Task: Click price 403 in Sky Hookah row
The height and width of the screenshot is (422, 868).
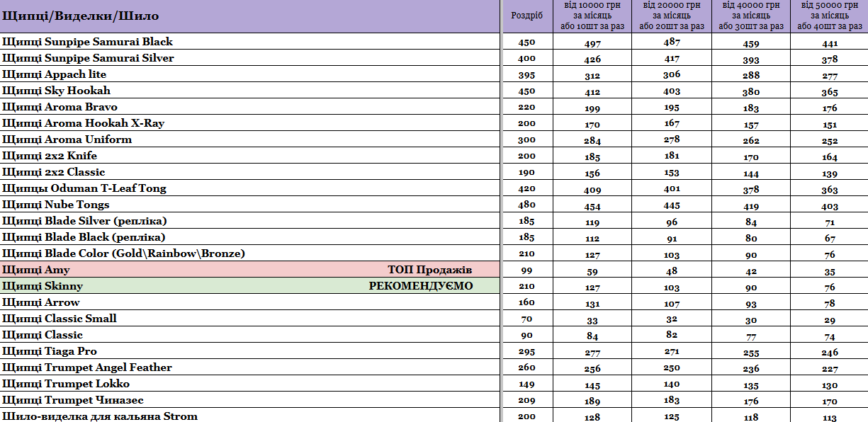Action: [672, 91]
